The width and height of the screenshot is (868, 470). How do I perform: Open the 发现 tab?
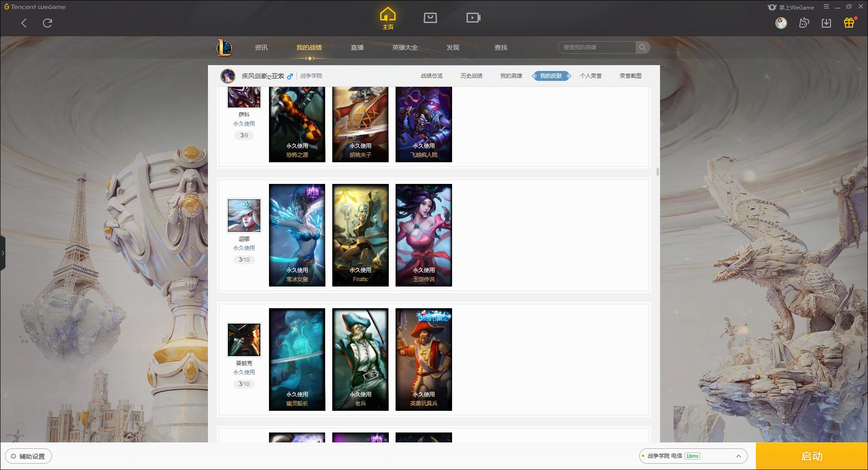[453, 47]
